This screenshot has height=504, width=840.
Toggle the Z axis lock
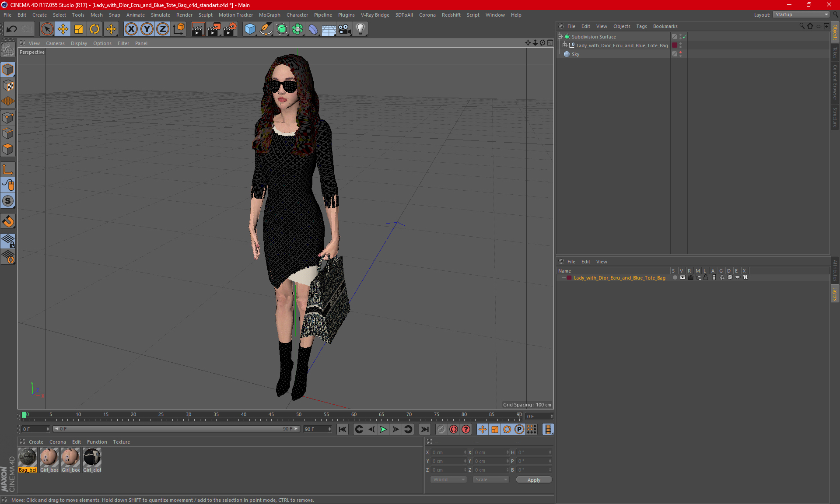(x=163, y=29)
